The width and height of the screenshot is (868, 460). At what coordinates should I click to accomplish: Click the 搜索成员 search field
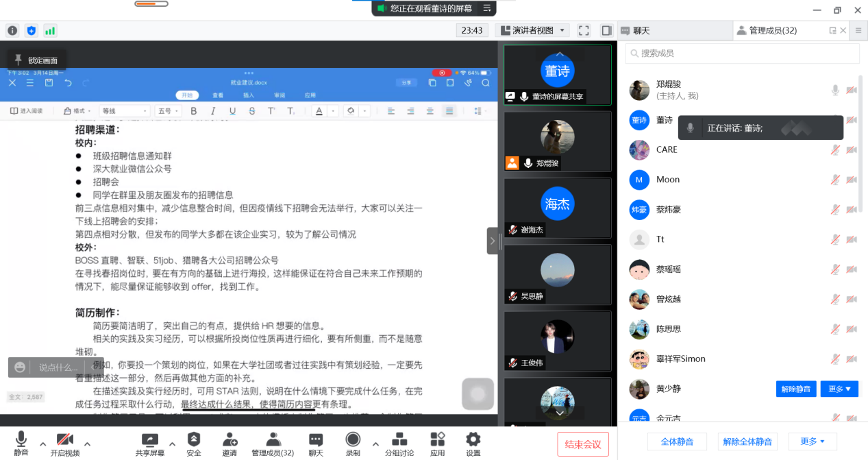coord(743,53)
